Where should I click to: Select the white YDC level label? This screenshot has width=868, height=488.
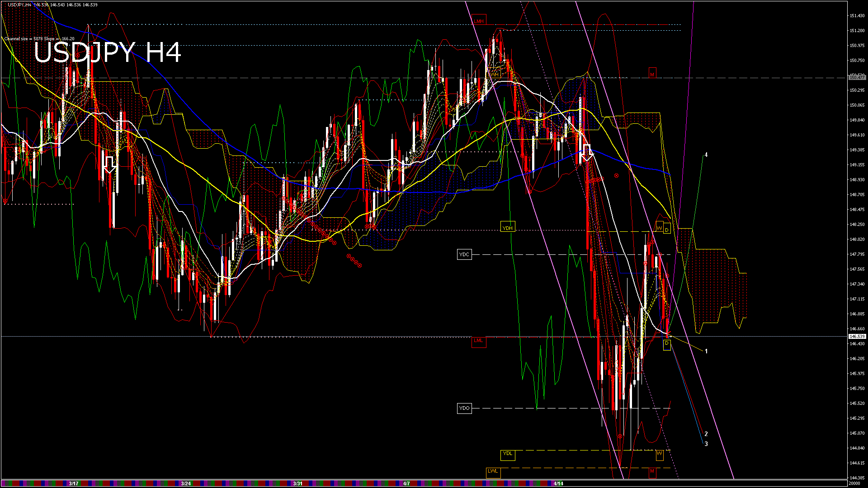464,254
